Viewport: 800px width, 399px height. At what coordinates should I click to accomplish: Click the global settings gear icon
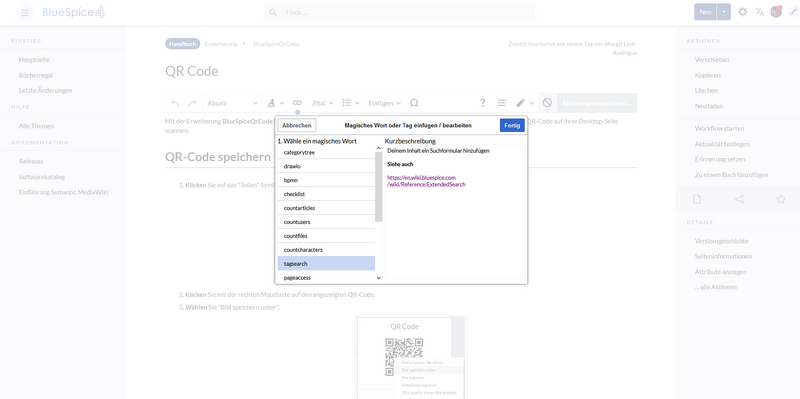[x=742, y=12]
